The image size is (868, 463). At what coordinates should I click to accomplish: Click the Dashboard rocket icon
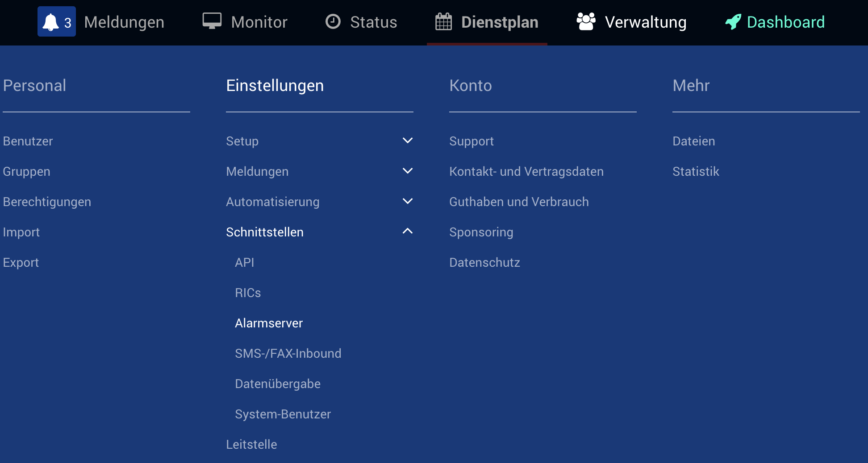click(733, 22)
